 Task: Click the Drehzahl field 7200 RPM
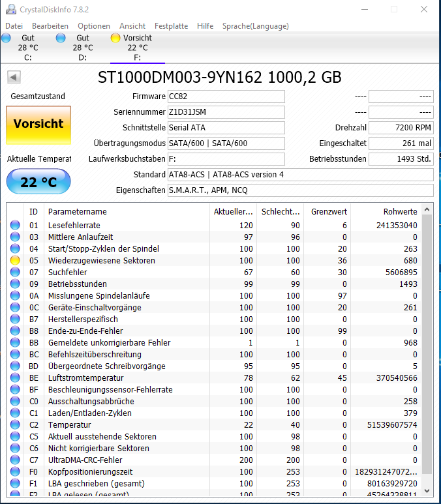pos(401,128)
